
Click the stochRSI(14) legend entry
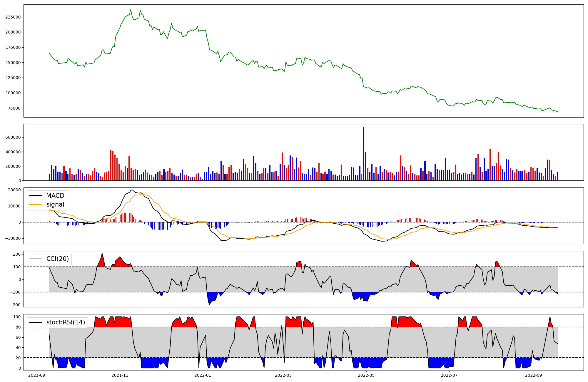click(66, 322)
